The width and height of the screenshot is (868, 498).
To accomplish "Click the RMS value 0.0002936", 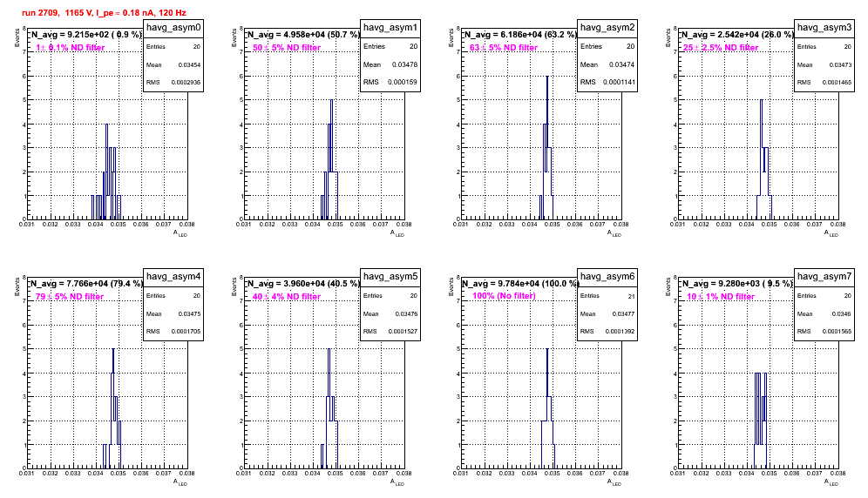I will click(x=186, y=82).
